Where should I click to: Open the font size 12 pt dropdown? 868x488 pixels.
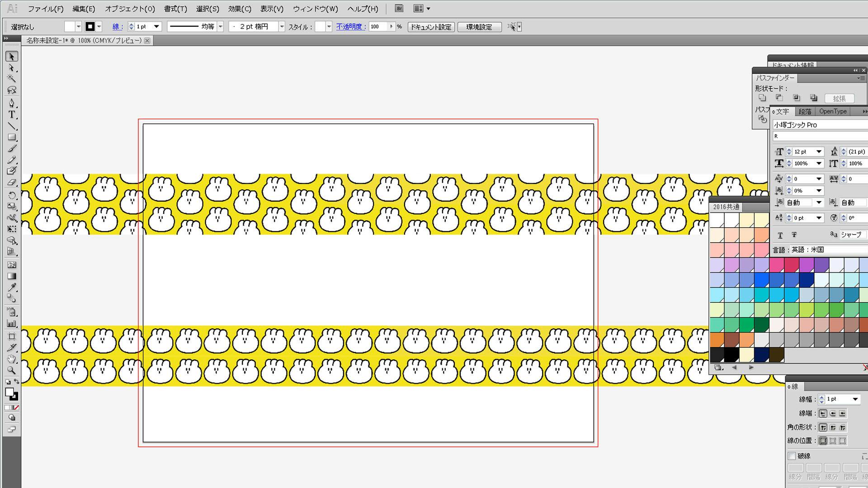point(819,152)
